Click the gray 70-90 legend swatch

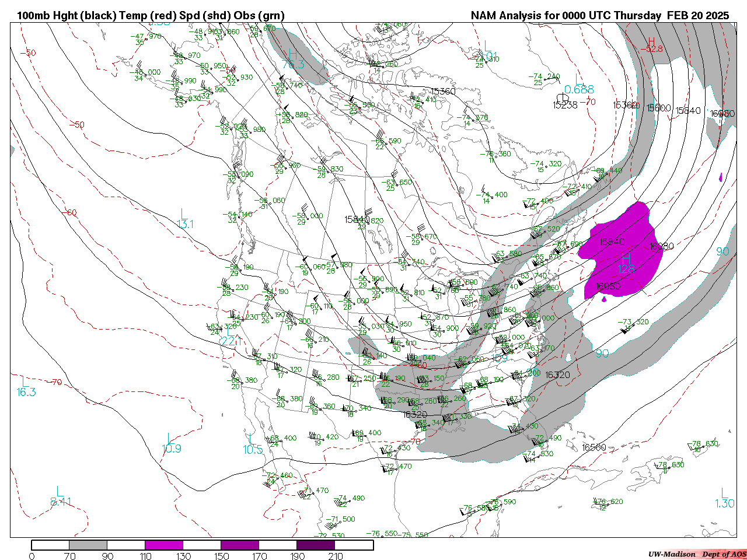coord(88,545)
